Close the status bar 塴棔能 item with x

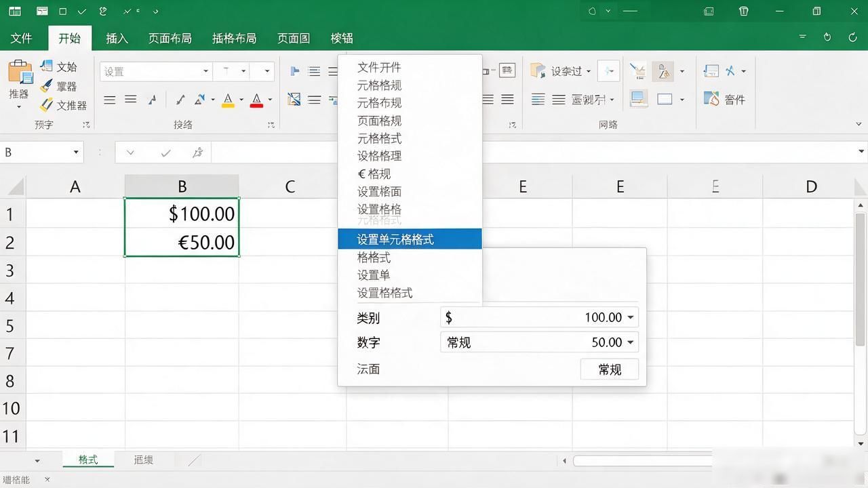pos(47,479)
